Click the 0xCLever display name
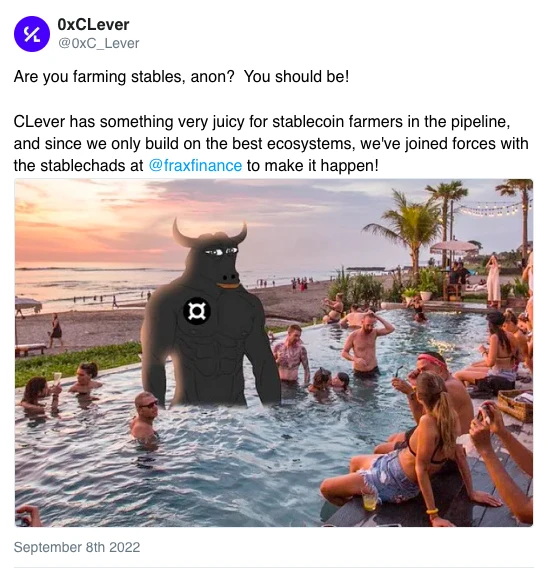The width and height of the screenshot is (545, 579). (93, 25)
